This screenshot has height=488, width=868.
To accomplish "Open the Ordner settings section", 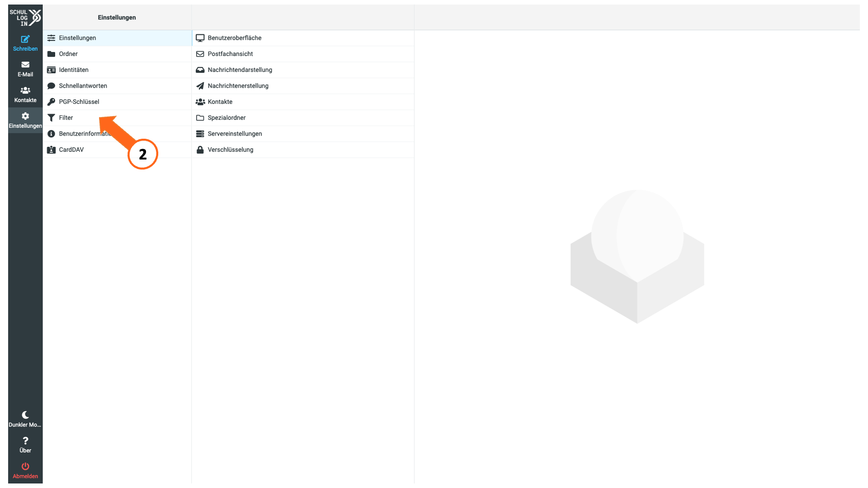I will [x=117, y=54].
